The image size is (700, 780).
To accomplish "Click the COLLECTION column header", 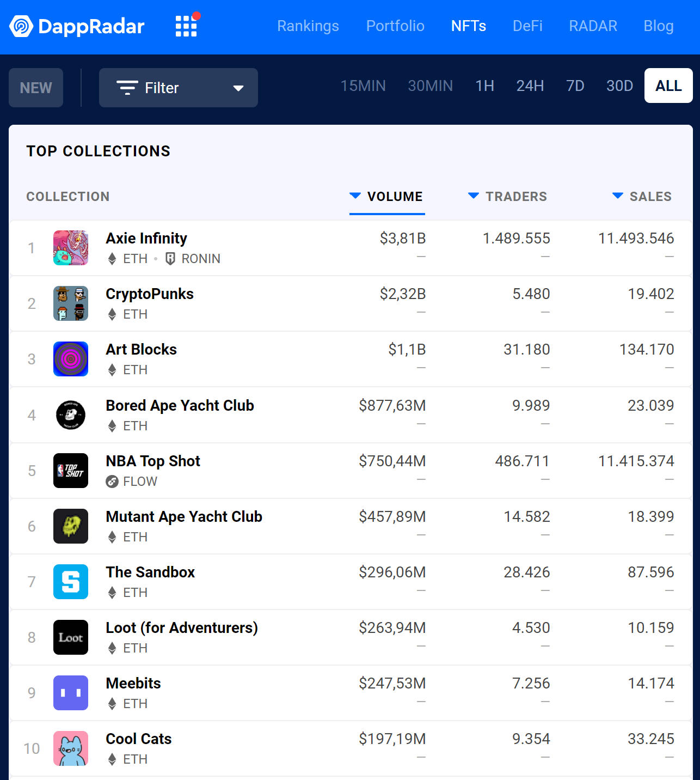I will click(x=68, y=197).
